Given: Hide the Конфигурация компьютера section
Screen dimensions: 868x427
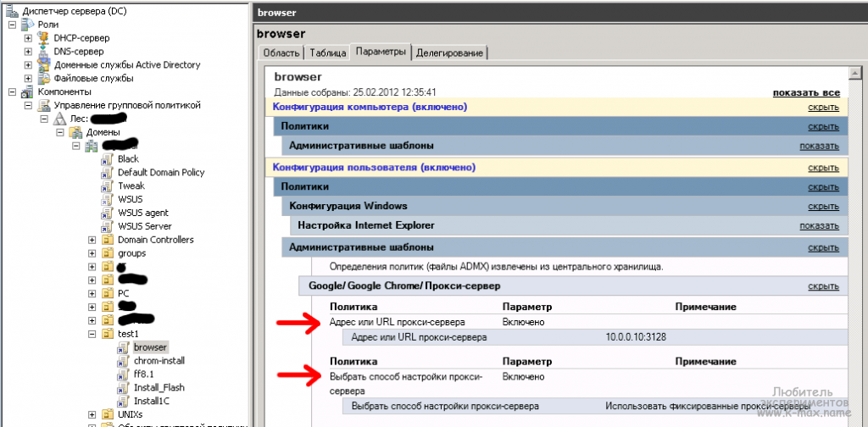Looking at the screenshot, I should 823,108.
